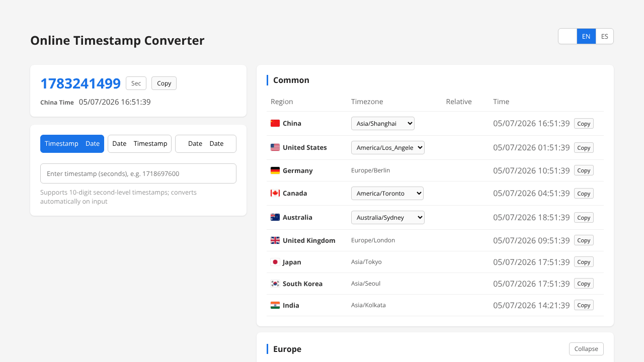Image resolution: width=644 pixels, height=362 pixels.
Task: Open the America/Toronto timezone dropdown
Action: tap(387, 193)
